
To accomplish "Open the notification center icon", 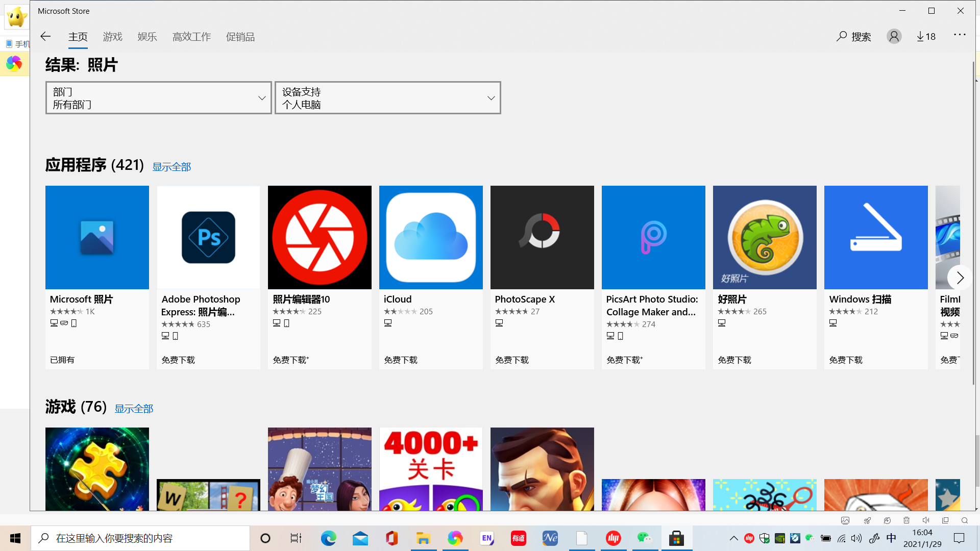I will (x=959, y=538).
